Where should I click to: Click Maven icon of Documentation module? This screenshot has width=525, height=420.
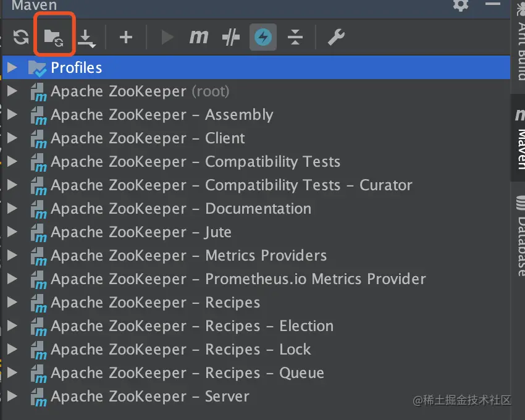point(38,209)
